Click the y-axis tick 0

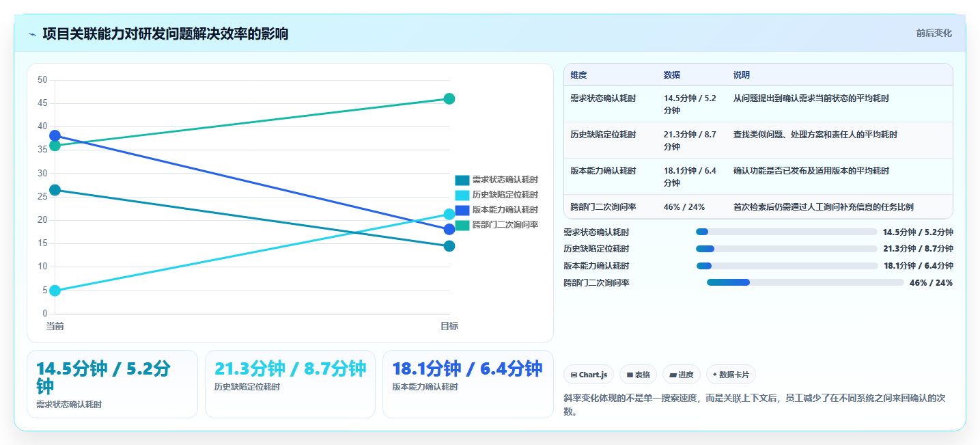[x=45, y=314]
